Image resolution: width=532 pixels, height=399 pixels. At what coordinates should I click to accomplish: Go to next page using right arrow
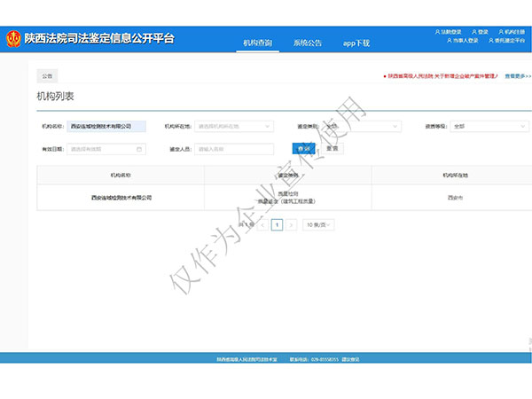(x=291, y=225)
